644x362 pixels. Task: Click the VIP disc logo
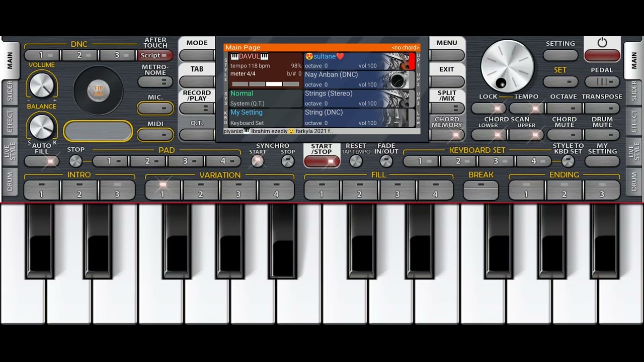(x=98, y=90)
